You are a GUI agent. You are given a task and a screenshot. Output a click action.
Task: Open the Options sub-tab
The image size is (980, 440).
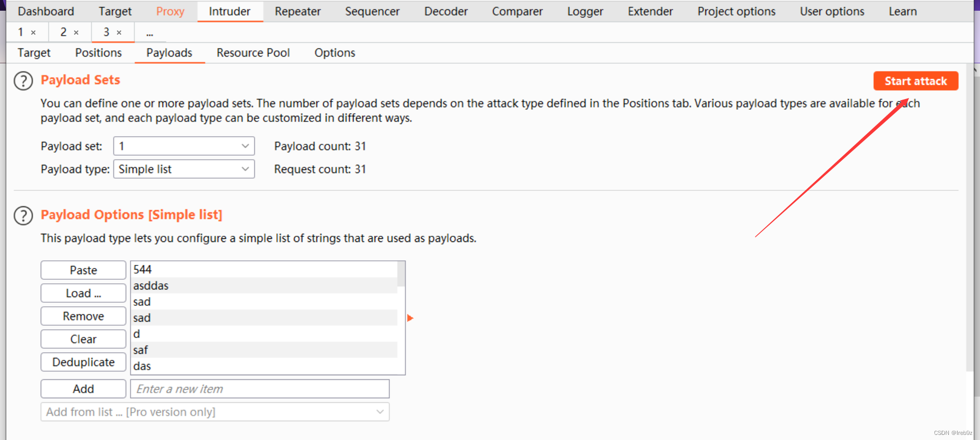click(335, 53)
